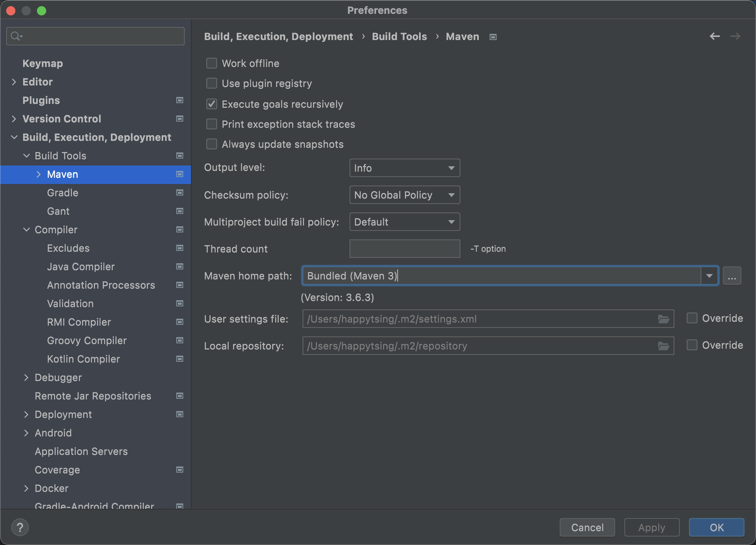Click Build, Execution, Deployment breadcrumb

[278, 37]
